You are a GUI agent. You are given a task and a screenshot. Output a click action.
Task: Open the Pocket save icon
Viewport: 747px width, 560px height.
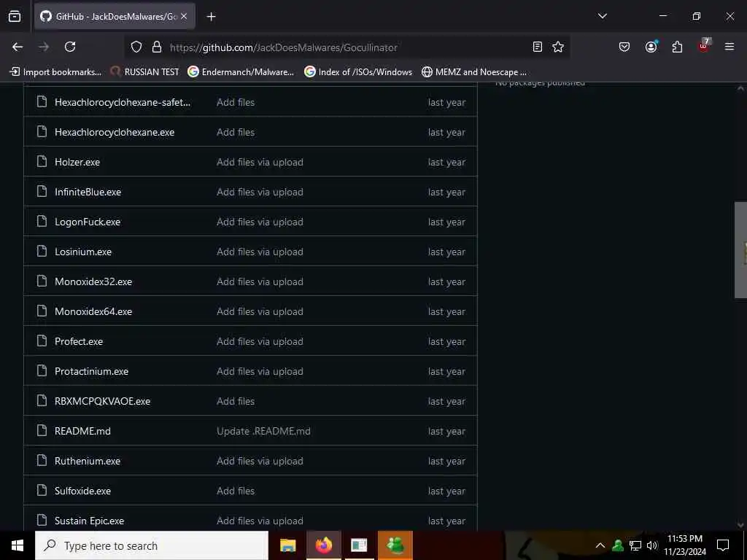click(x=624, y=47)
